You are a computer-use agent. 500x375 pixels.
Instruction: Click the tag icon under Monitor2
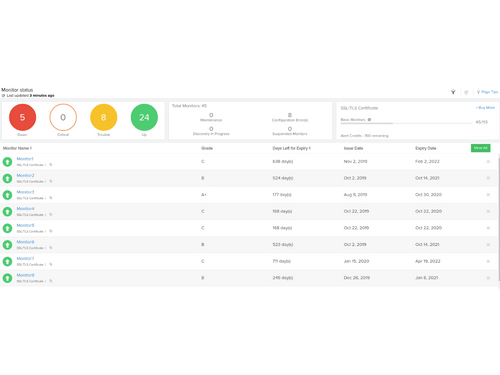pos(51,181)
